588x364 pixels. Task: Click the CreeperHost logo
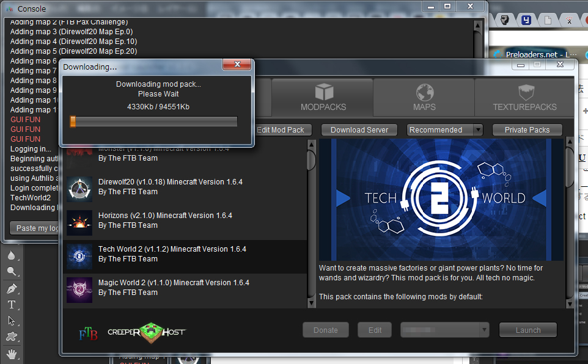pyautogui.click(x=147, y=332)
